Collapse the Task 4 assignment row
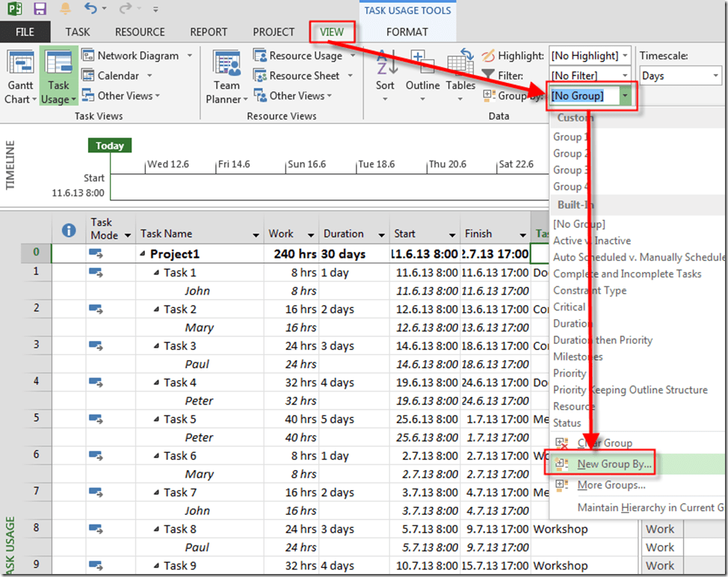 (157, 383)
